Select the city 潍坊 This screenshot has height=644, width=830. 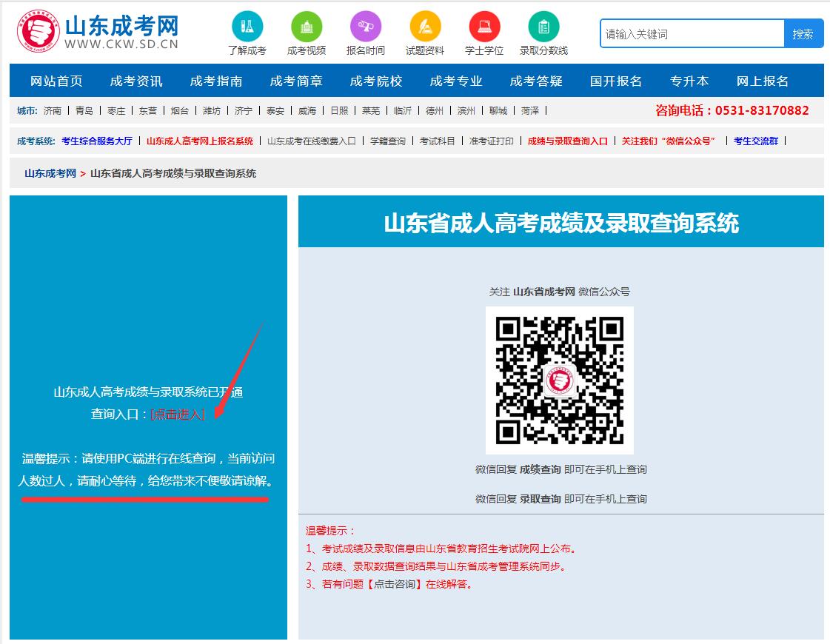(x=211, y=110)
